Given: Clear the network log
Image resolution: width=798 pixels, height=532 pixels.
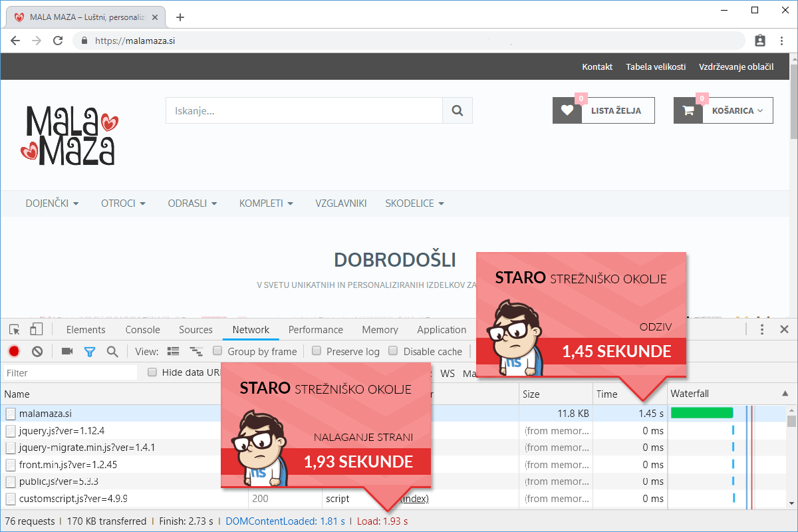Looking at the screenshot, I should pyautogui.click(x=37, y=351).
